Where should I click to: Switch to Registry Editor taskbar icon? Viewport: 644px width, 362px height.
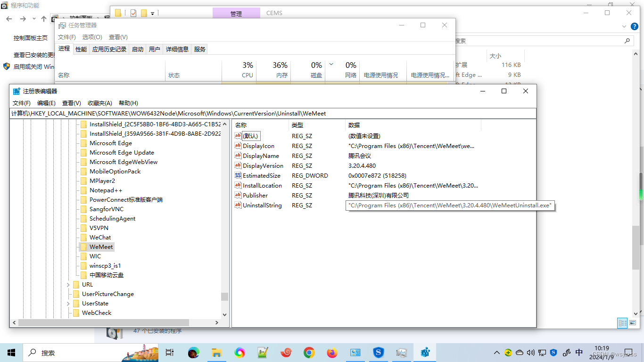[x=425, y=353]
